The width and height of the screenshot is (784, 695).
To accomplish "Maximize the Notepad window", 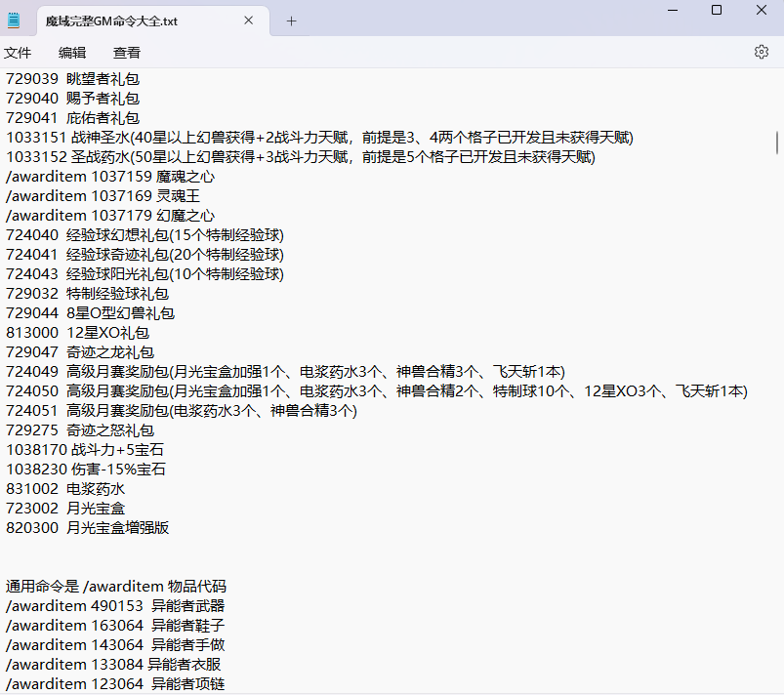I will [x=717, y=10].
